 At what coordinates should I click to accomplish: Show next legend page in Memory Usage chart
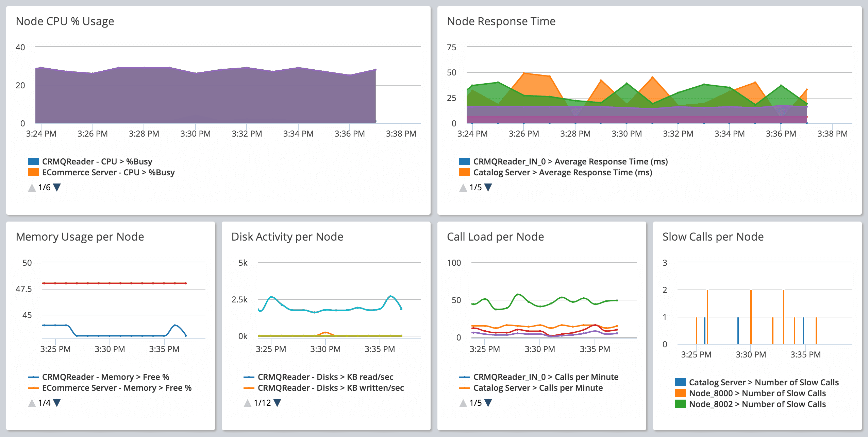coord(57,403)
